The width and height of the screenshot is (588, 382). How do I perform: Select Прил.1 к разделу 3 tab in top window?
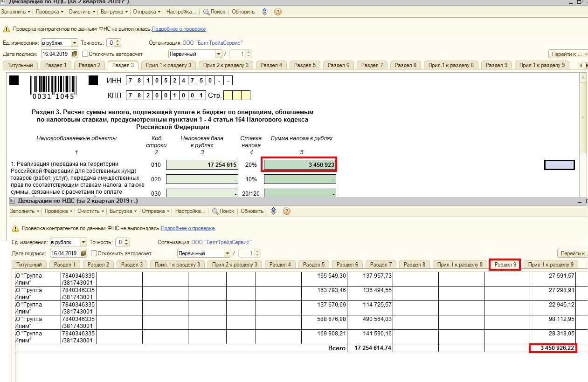[168, 65]
